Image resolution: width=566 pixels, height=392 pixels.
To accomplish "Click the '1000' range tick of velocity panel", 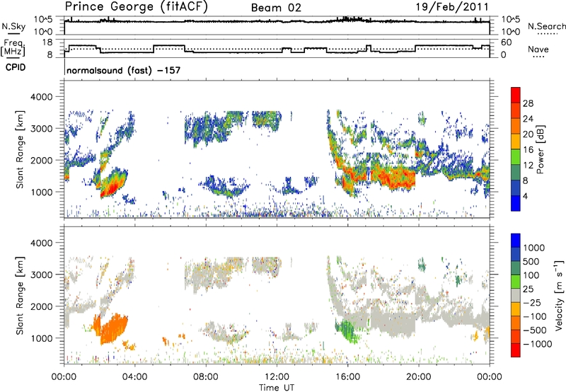I will (42, 338).
